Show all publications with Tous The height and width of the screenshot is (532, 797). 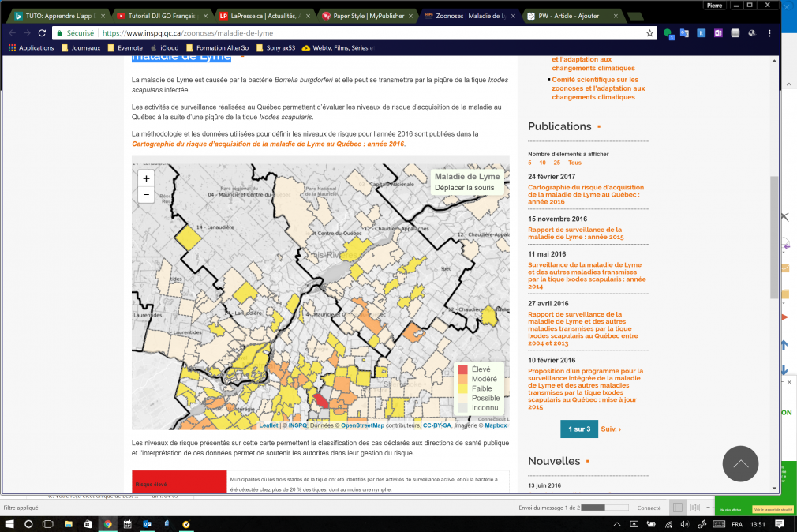point(574,163)
